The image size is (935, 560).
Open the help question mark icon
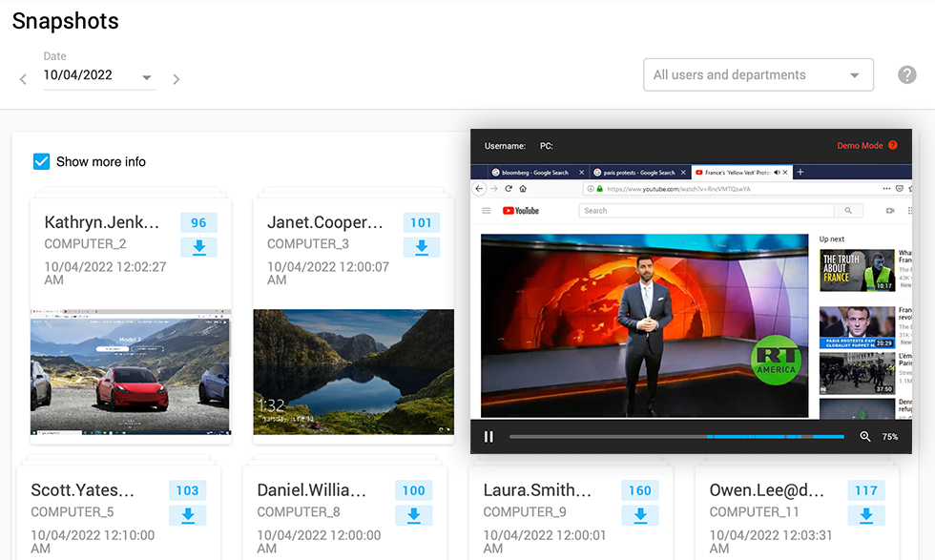click(907, 75)
